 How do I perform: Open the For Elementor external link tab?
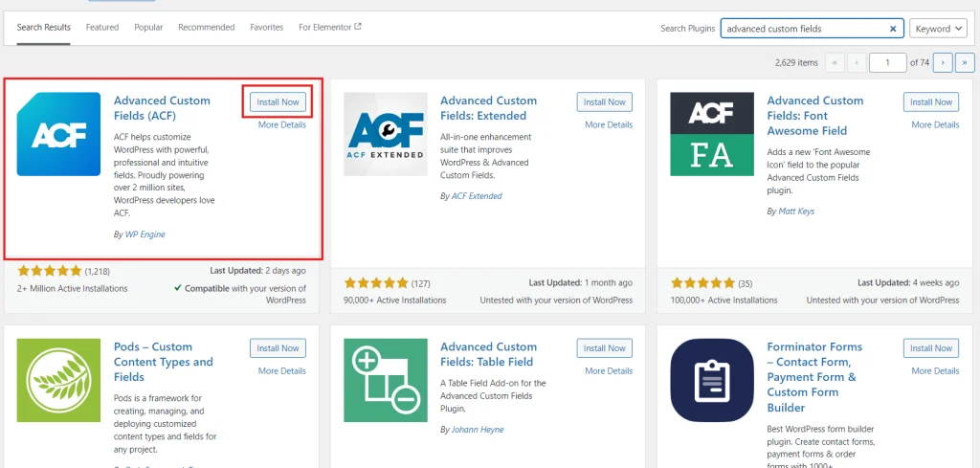(x=330, y=28)
